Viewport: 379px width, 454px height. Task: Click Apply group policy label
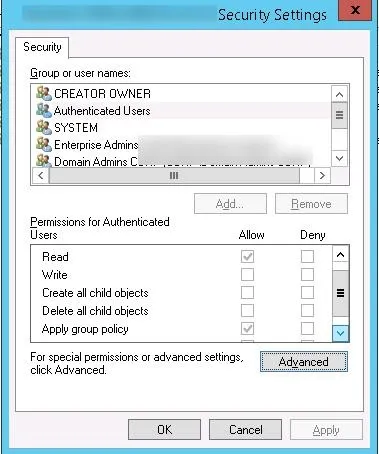pyautogui.click(x=85, y=329)
